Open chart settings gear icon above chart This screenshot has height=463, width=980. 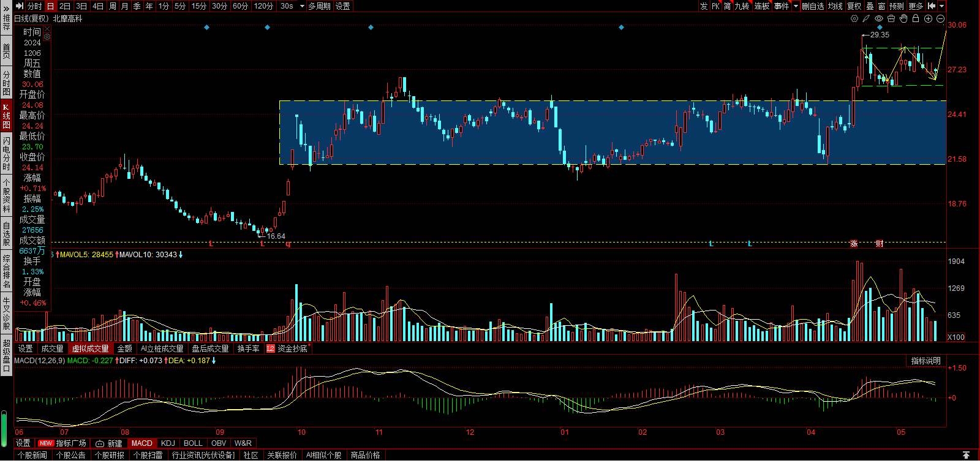click(x=854, y=18)
